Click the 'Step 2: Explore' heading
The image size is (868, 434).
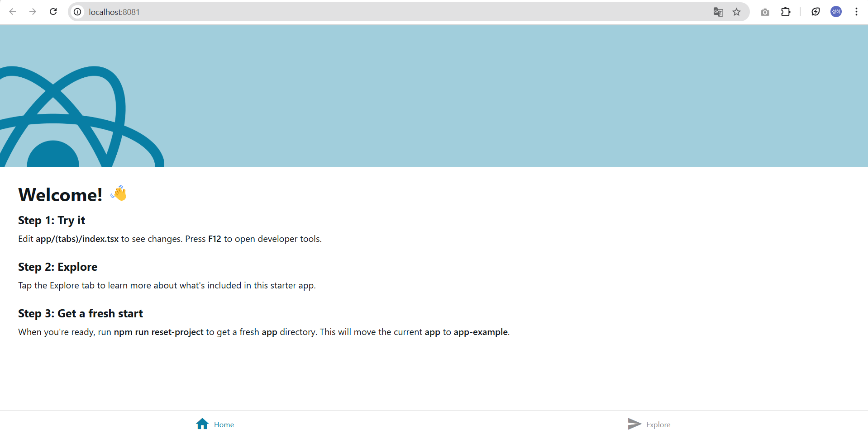pyautogui.click(x=57, y=267)
